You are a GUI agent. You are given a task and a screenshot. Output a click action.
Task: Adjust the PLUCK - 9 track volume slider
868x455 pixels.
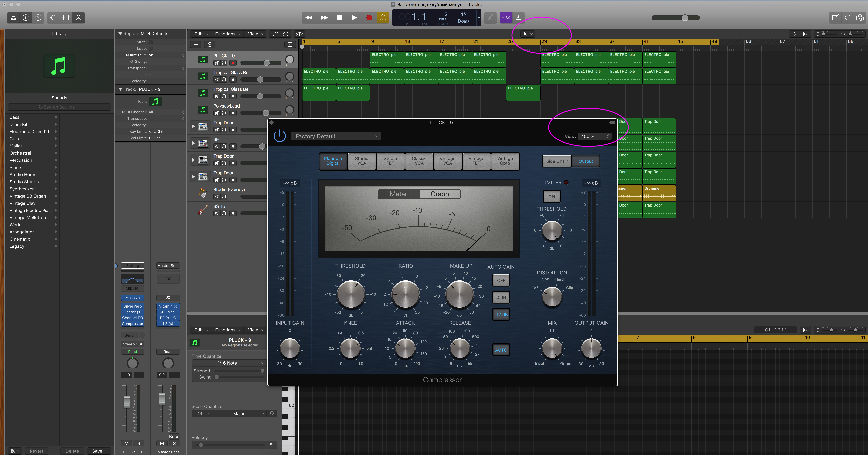267,63
